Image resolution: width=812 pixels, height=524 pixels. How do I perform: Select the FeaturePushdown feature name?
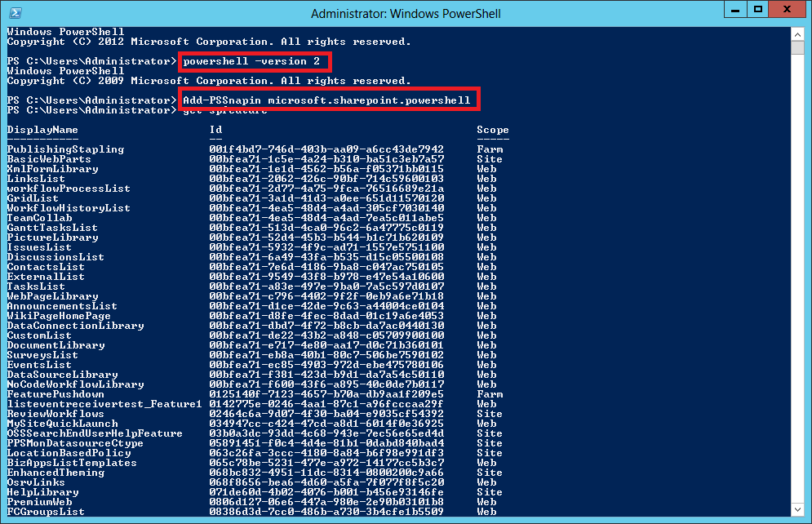click(x=56, y=394)
